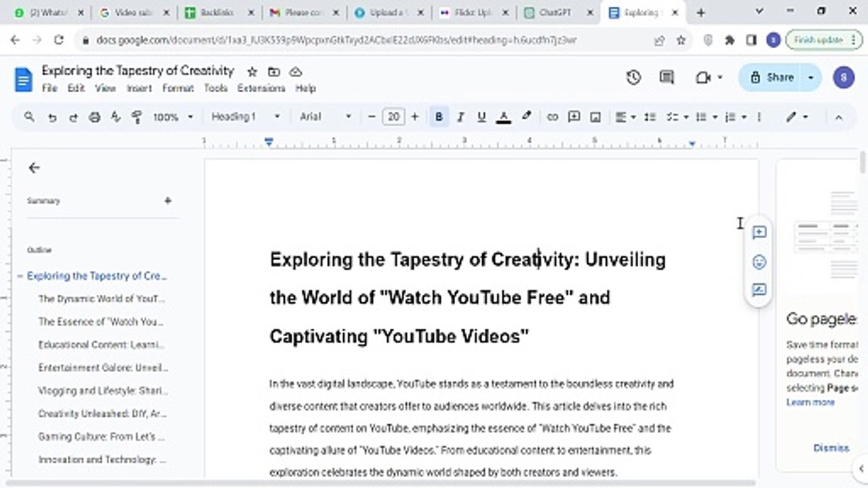Decrease font size with minus button
Screen dimensions: 868x488
click(372, 117)
